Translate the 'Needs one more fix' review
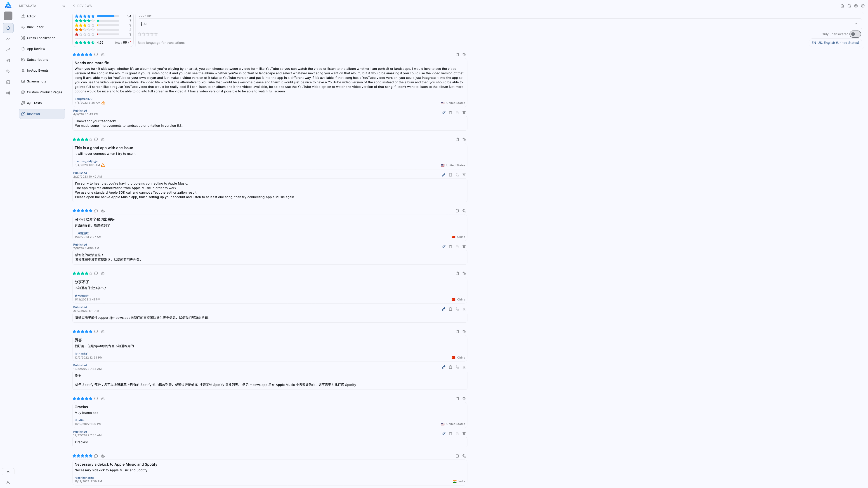The image size is (868, 488). [464, 54]
